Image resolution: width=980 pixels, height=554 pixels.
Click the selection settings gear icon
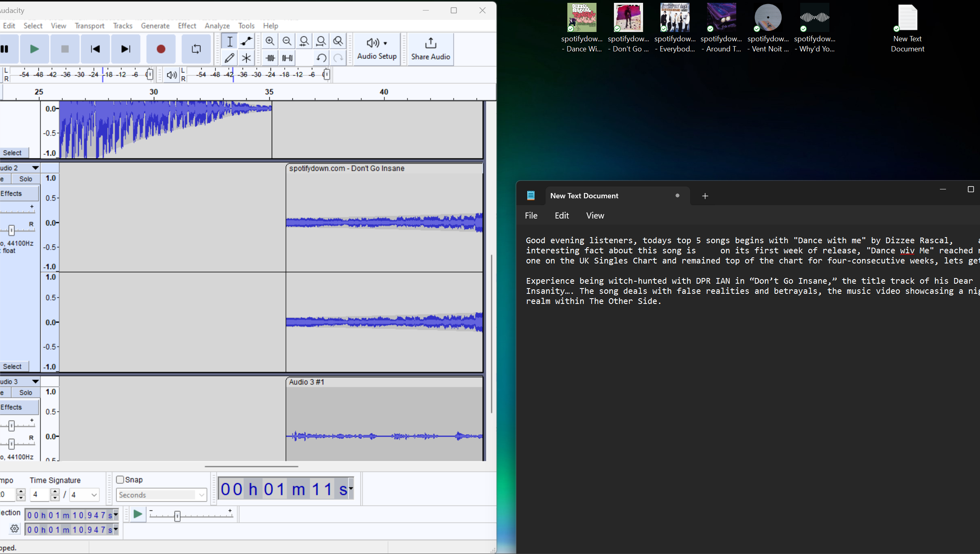tap(15, 529)
